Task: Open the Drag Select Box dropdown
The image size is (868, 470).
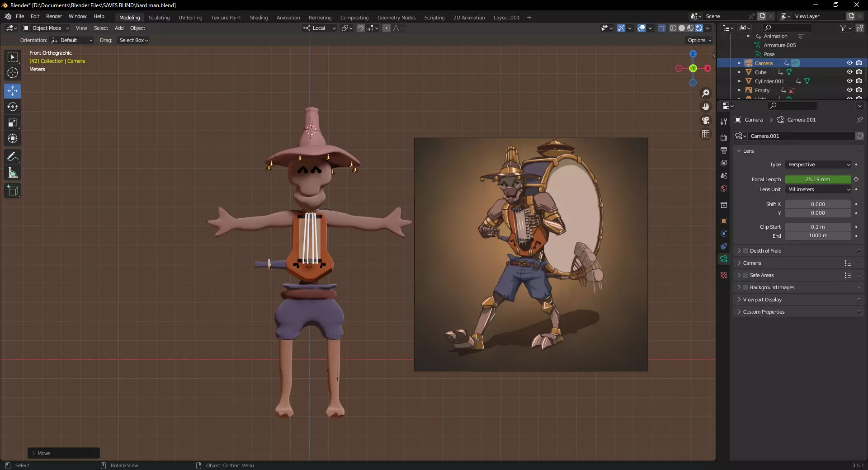Action: pos(133,40)
